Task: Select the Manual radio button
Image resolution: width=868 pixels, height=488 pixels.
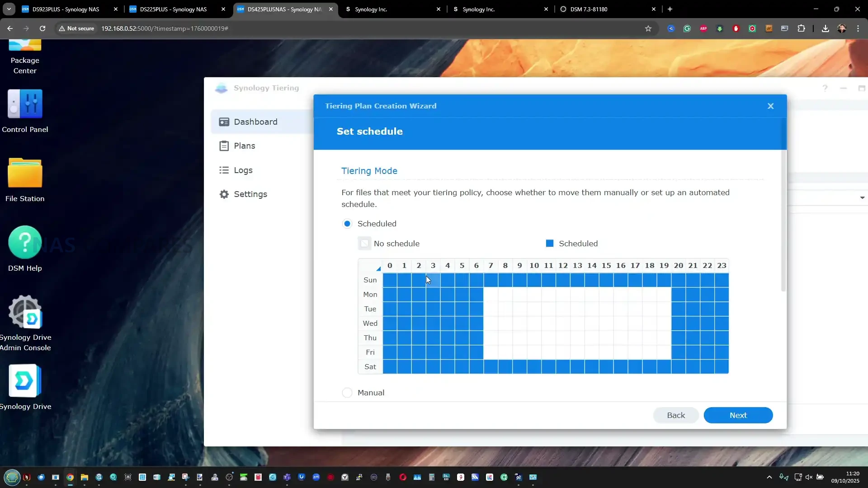Action: coord(347,393)
